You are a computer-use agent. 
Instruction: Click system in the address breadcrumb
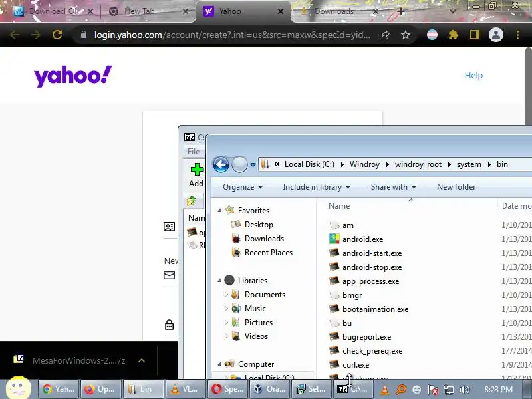point(469,164)
